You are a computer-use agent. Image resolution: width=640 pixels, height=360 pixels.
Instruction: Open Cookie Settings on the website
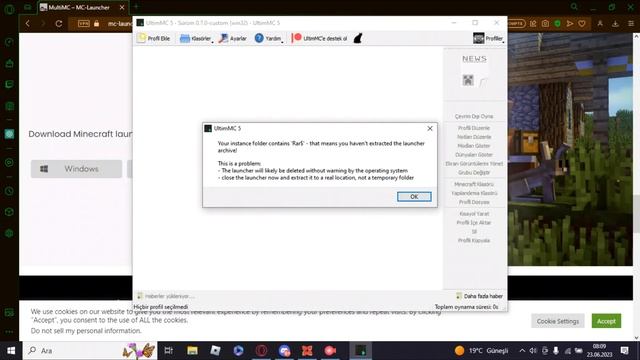click(558, 321)
